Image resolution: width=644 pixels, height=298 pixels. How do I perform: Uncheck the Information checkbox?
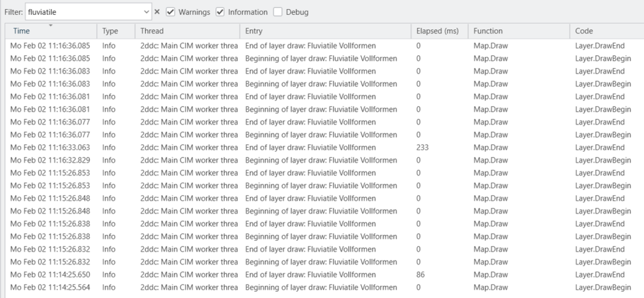click(x=220, y=12)
